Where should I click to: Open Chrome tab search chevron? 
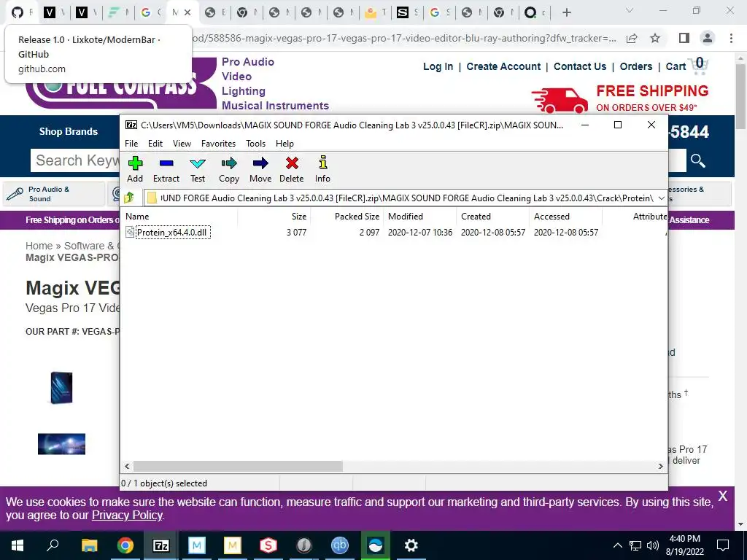coord(630,10)
